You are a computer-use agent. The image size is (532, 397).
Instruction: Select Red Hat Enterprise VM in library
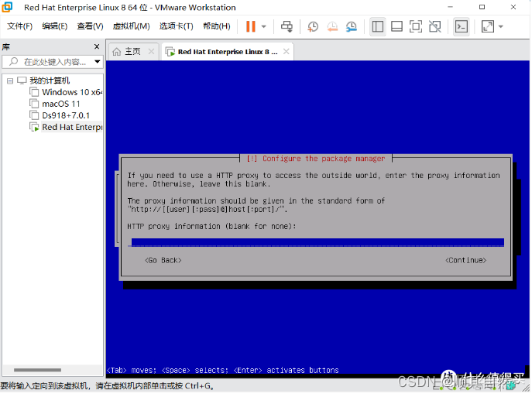click(x=72, y=127)
